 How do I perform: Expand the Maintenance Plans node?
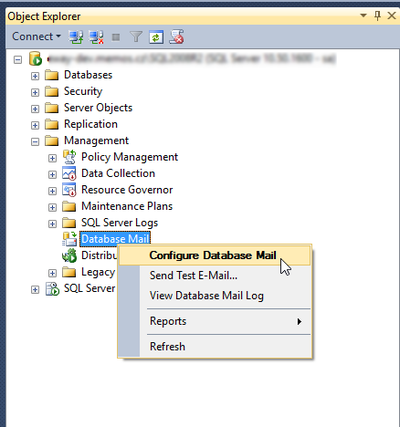click(52, 207)
